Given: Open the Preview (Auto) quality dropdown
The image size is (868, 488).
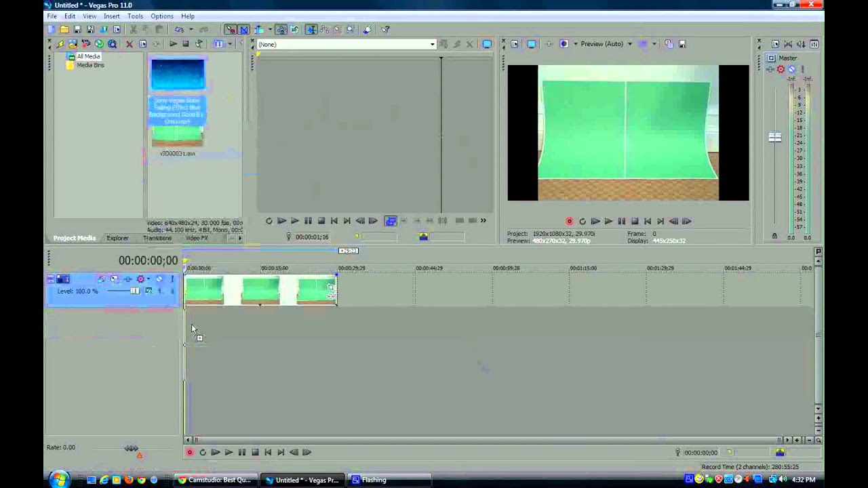Looking at the screenshot, I should tap(629, 44).
